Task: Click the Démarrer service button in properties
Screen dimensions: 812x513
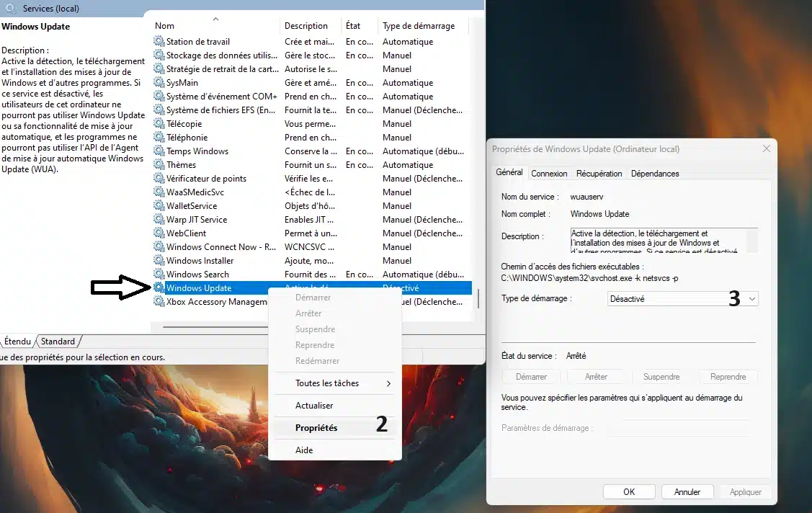Action: pyautogui.click(x=531, y=377)
